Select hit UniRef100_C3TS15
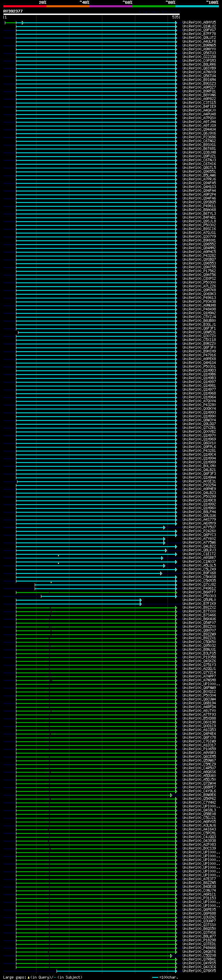 coord(199,103)
